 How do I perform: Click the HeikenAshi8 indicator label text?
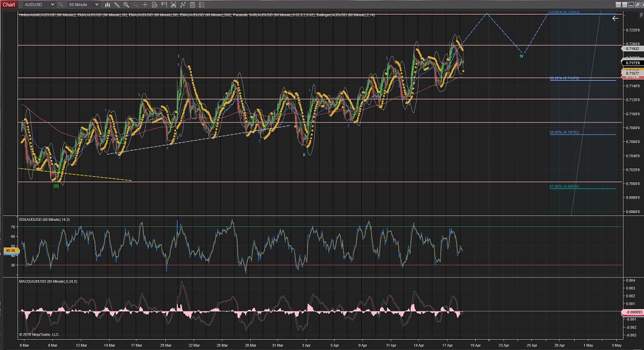click(47, 15)
